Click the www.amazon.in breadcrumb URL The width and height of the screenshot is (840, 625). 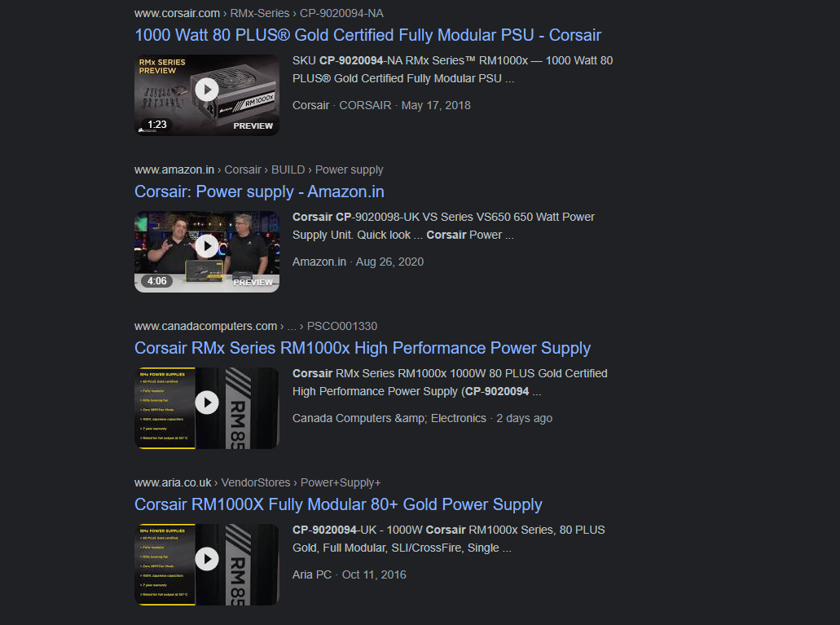(174, 170)
